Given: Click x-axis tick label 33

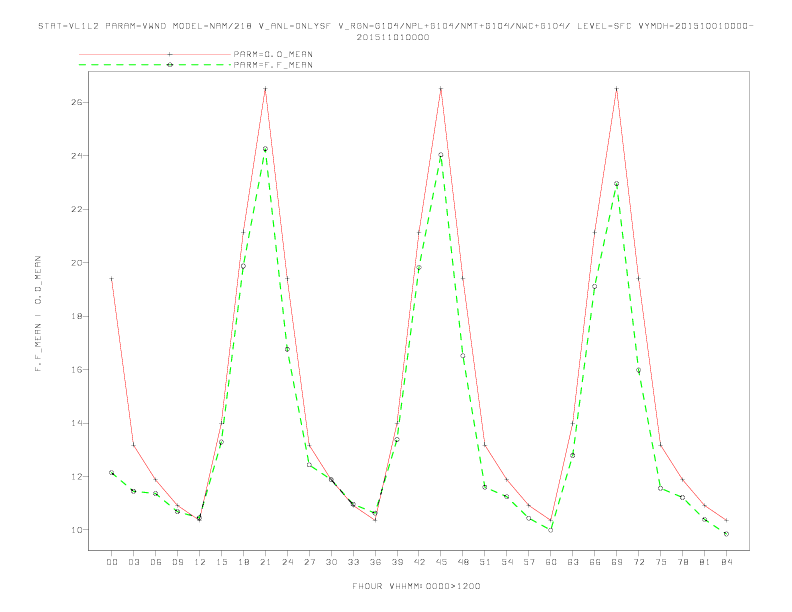Looking at the screenshot, I should click(x=353, y=562).
